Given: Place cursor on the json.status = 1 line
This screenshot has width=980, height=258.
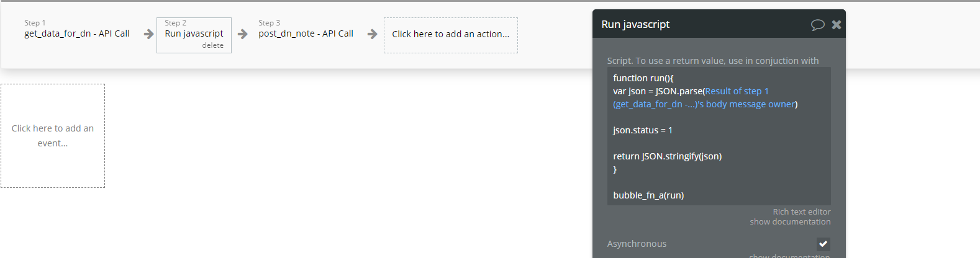Looking at the screenshot, I should 643,130.
